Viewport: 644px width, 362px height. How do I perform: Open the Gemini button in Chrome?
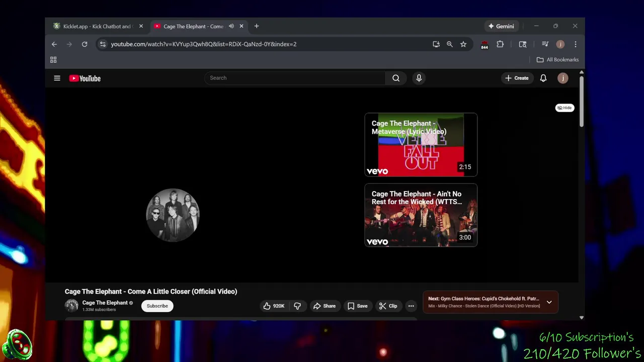coord(501,26)
